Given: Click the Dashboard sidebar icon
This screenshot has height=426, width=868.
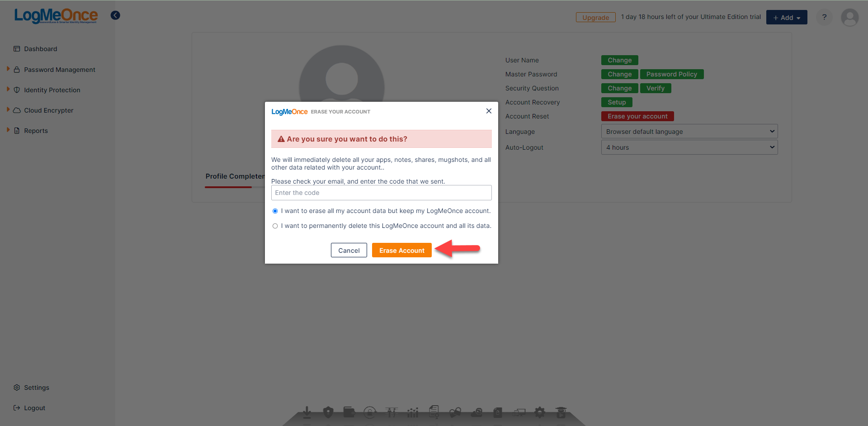Looking at the screenshot, I should click(x=17, y=49).
